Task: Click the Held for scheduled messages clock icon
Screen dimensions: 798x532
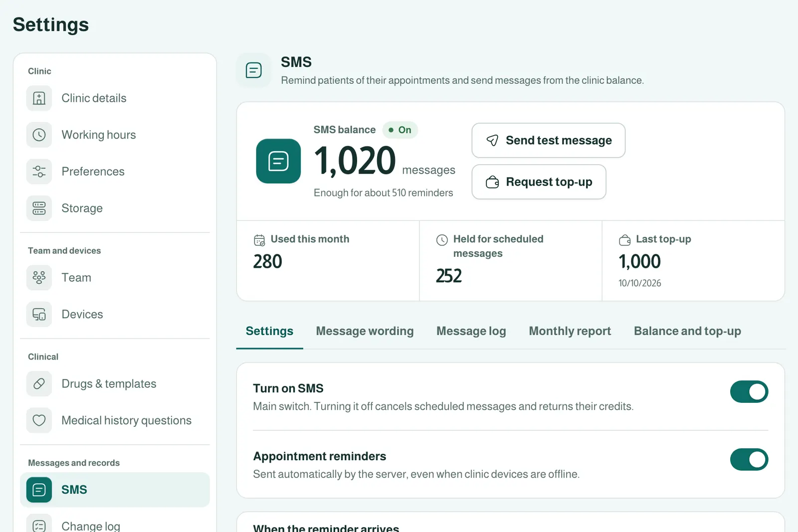Action: [x=442, y=240]
